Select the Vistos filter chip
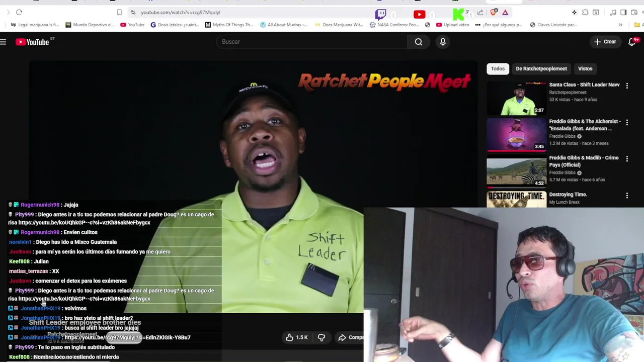Image resolution: width=644 pixels, height=362 pixels. 585,68
